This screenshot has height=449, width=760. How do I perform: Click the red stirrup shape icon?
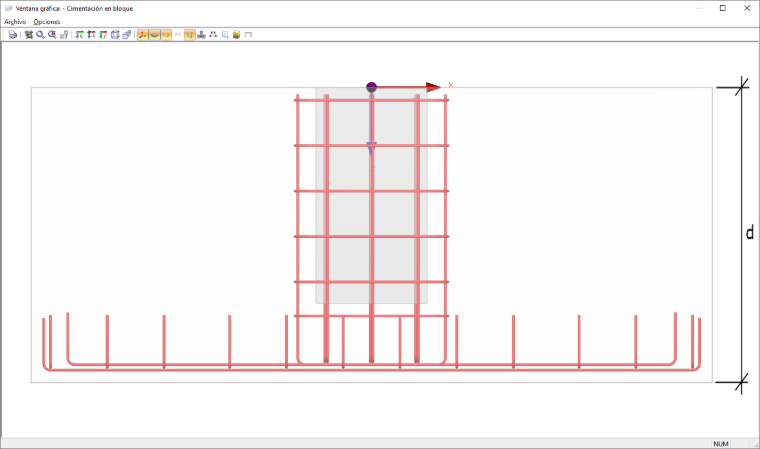pyautogui.click(x=248, y=34)
